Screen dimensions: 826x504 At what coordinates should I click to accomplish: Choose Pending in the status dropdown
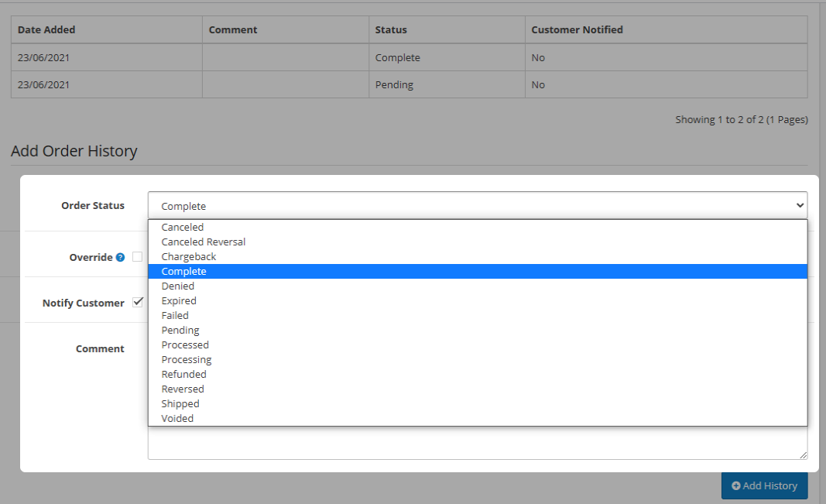coord(180,331)
